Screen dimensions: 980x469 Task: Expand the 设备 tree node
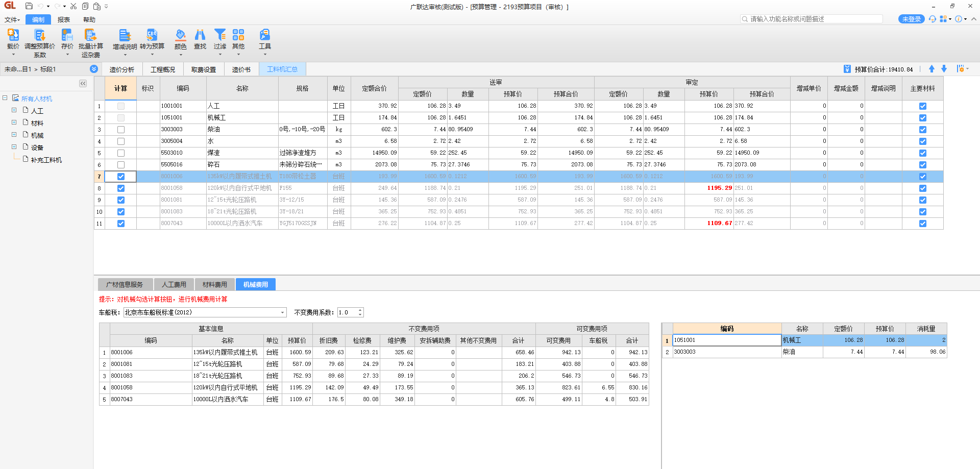[14, 147]
